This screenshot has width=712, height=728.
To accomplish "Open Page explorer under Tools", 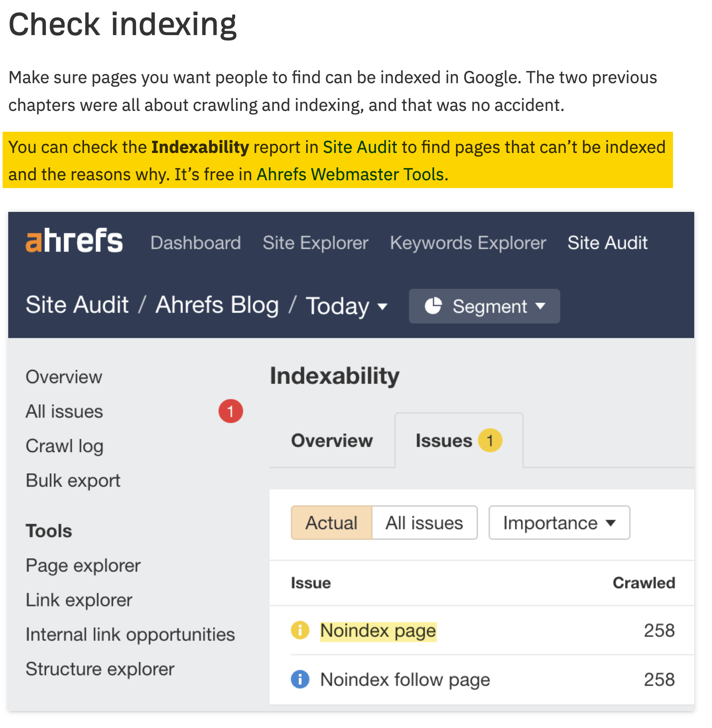I will tap(83, 565).
